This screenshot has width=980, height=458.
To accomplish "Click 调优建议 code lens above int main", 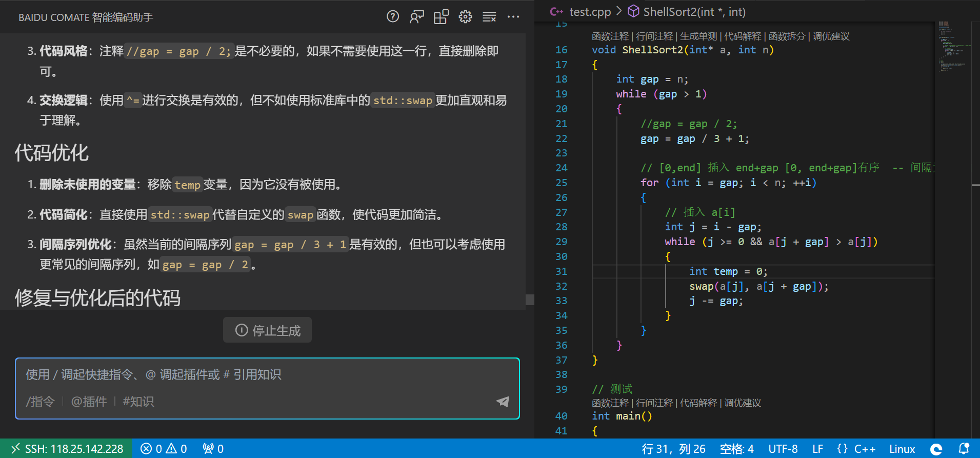I will (743, 403).
